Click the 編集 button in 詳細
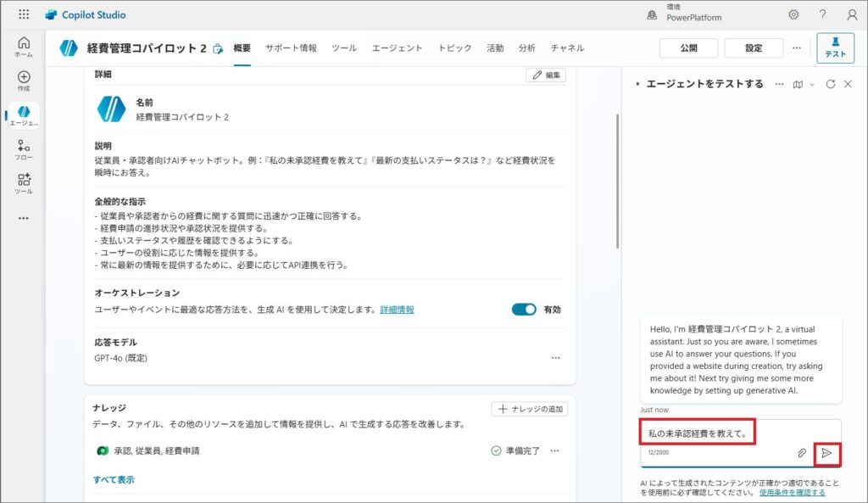Image resolution: width=868 pixels, height=503 pixels. pyautogui.click(x=546, y=75)
